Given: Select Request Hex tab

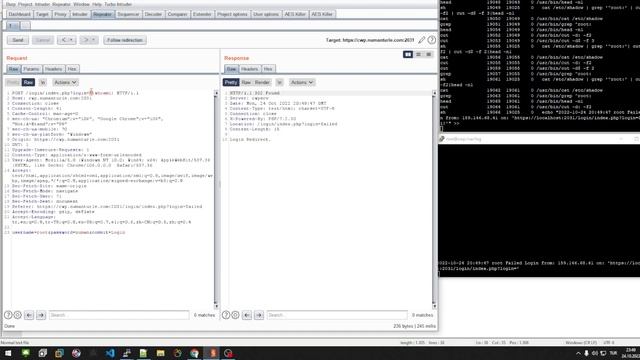Looking at the screenshot, I should click(72, 69).
